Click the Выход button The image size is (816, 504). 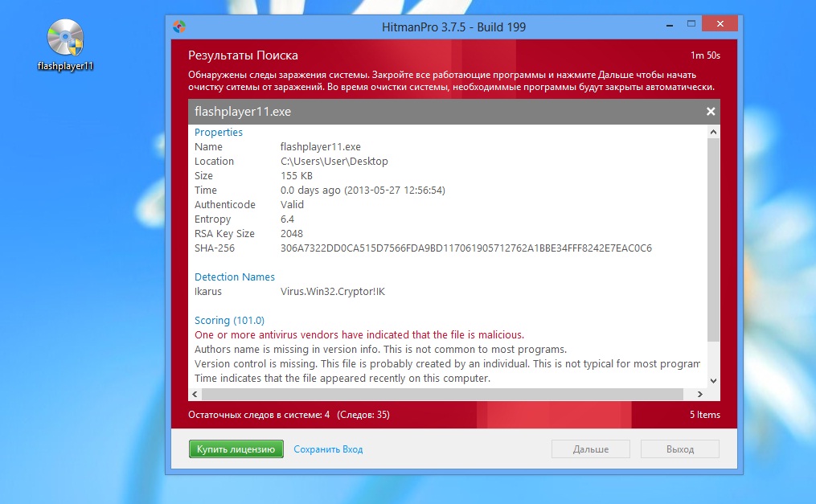pyautogui.click(x=680, y=449)
